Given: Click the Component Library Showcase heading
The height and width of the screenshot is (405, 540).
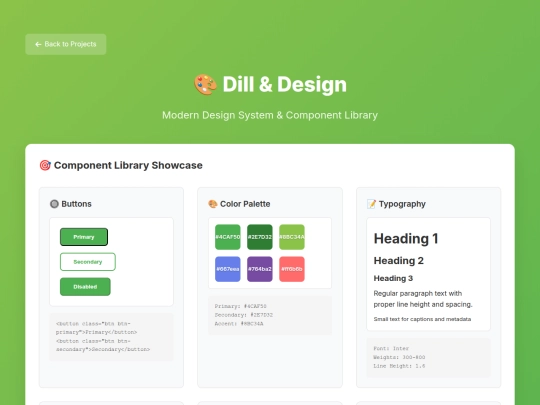Looking at the screenshot, I should pyautogui.click(x=128, y=165).
